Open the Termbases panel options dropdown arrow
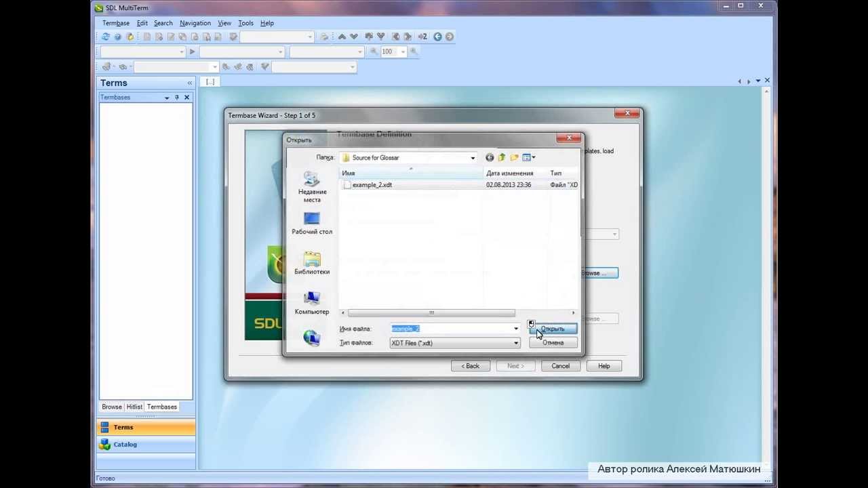The image size is (868, 488). (167, 98)
